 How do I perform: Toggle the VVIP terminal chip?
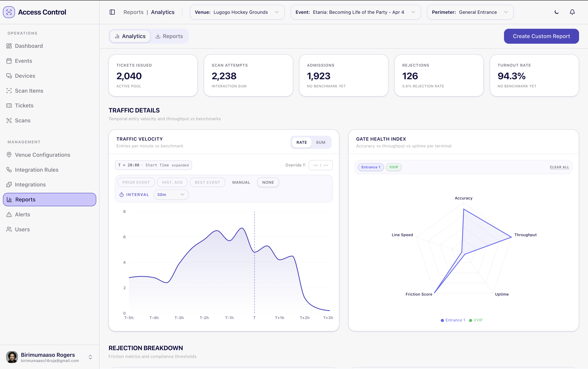click(394, 167)
